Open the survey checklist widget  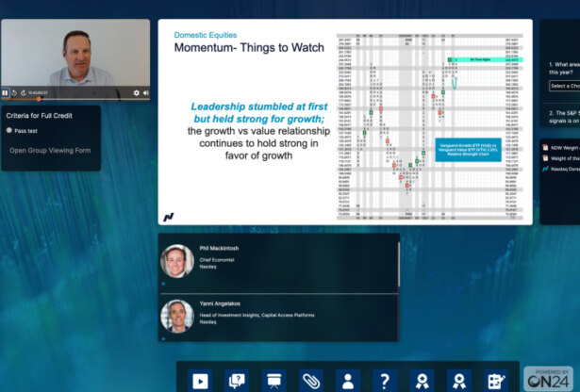(x=496, y=381)
